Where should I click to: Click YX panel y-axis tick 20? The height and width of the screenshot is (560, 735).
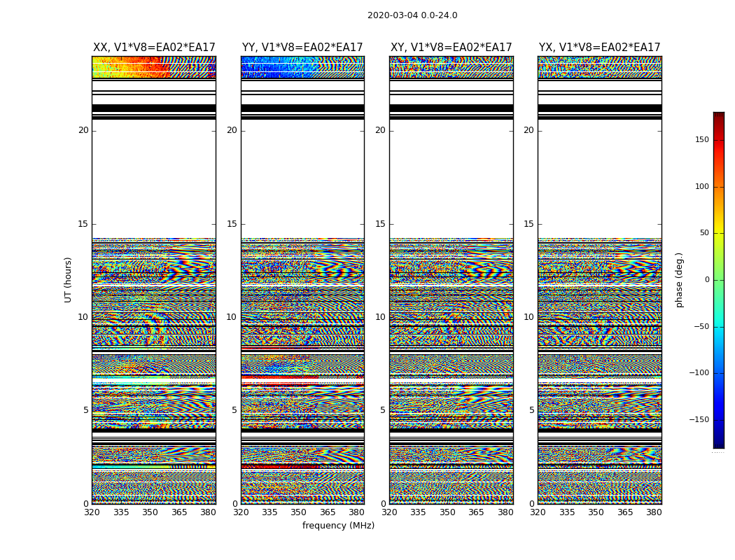pos(528,130)
